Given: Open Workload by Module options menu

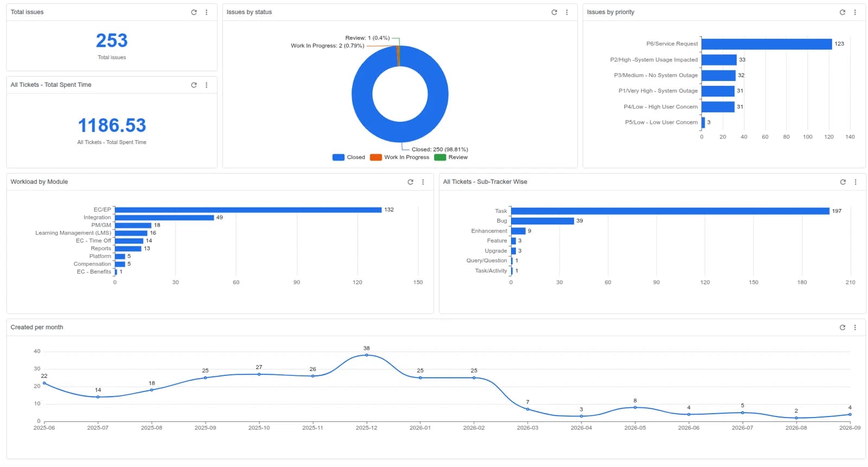Looking at the screenshot, I should (423, 182).
